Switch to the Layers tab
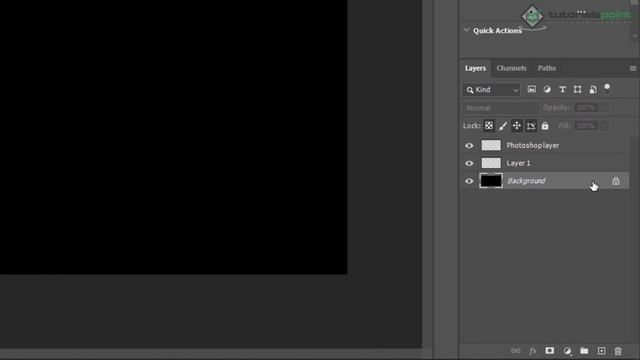 point(476,68)
